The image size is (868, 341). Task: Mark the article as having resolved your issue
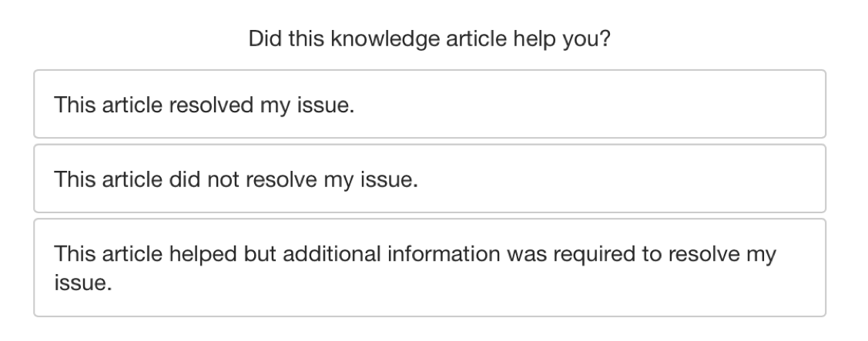pos(430,104)
